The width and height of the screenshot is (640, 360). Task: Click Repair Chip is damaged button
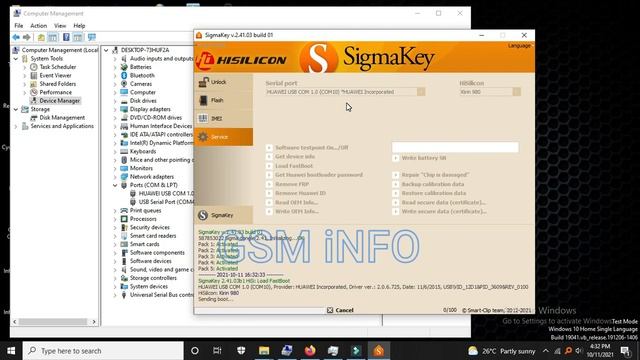tap(431, 175)
